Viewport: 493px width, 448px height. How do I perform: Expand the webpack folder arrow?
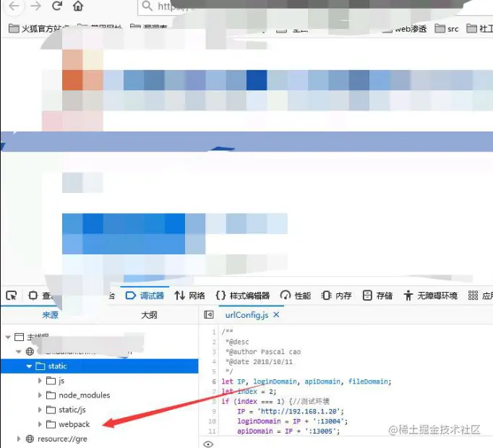[40, 424]
